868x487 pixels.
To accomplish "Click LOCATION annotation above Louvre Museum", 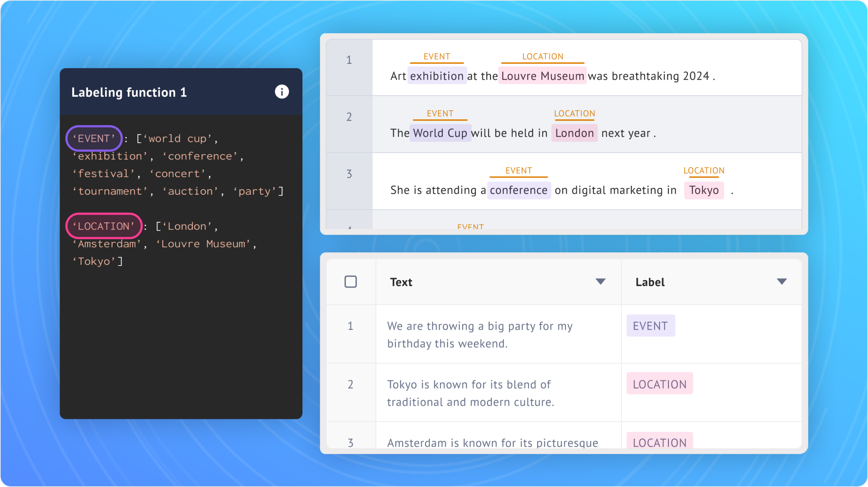I will click(542, 56).
